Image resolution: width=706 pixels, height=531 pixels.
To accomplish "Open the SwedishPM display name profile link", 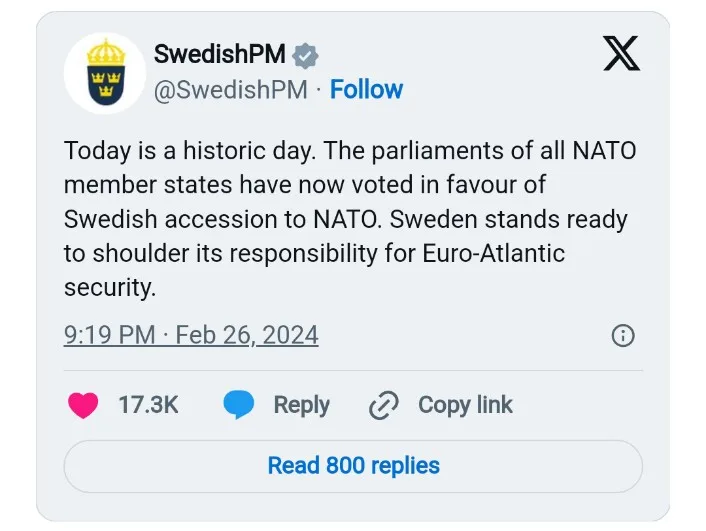I will point(220,55).
